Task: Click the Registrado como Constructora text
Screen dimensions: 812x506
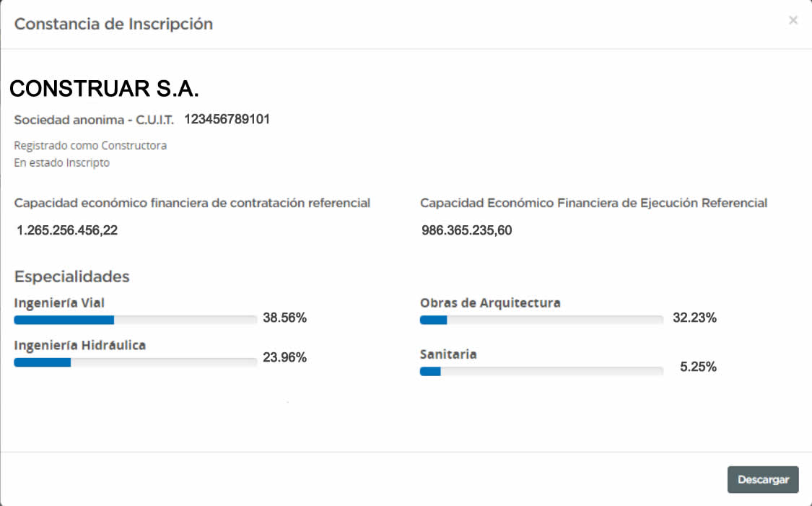Action: (90, 146)
